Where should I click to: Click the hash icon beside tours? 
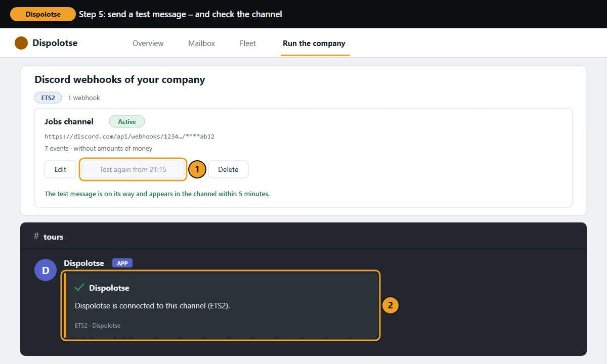[36, 236]
